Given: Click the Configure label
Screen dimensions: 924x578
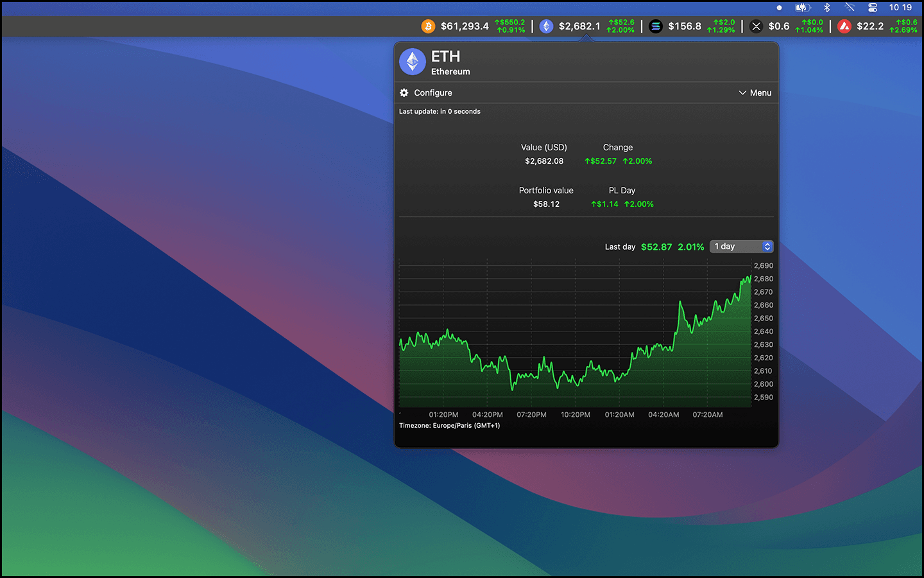Looking at the screenshot, I should pos(433,93).
